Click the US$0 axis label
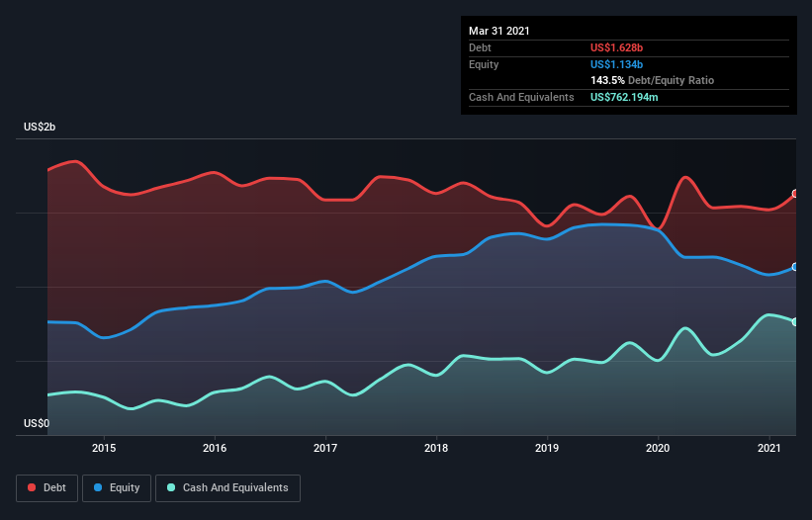 37,423
